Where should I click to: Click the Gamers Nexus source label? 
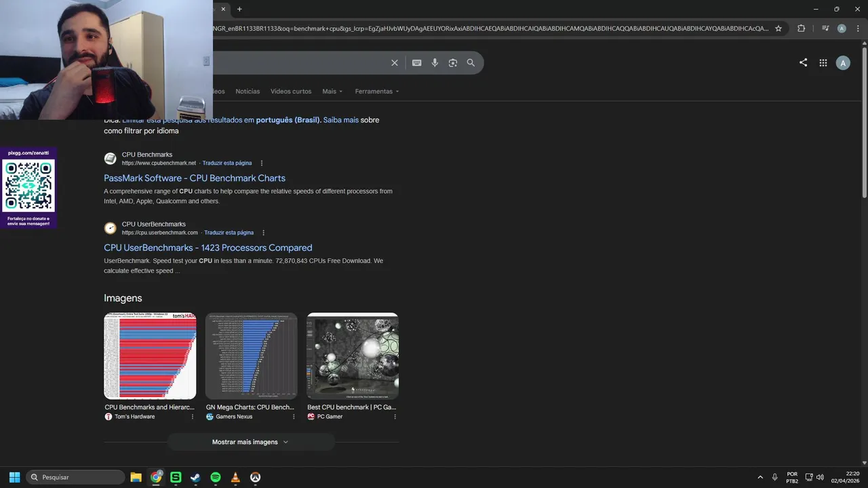234,417
